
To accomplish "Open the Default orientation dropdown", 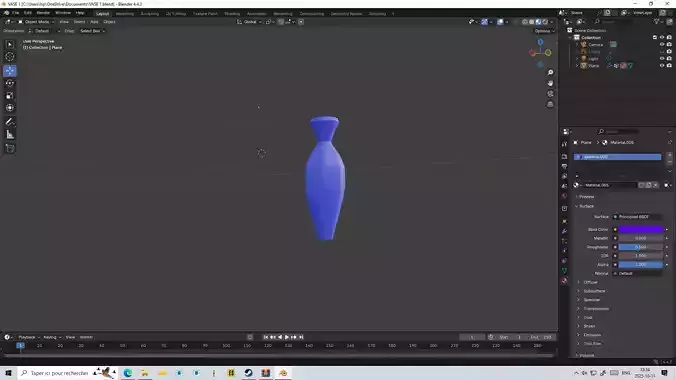I will (44, 31).
